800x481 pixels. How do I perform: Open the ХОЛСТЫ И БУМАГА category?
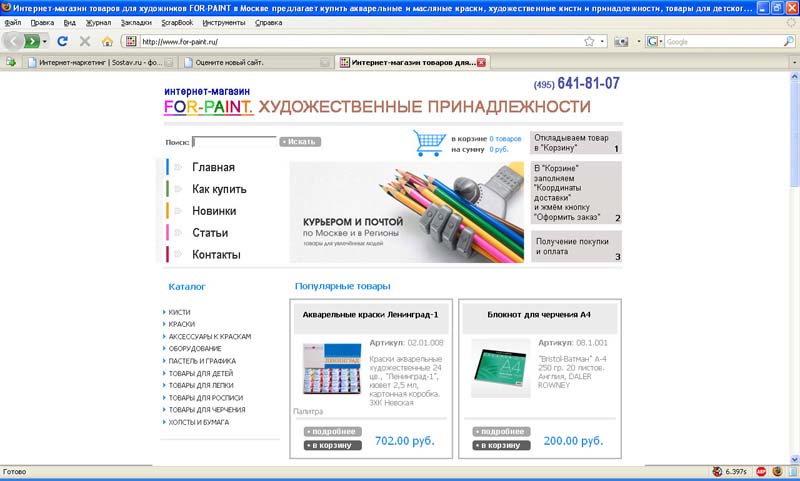[198, 422]
